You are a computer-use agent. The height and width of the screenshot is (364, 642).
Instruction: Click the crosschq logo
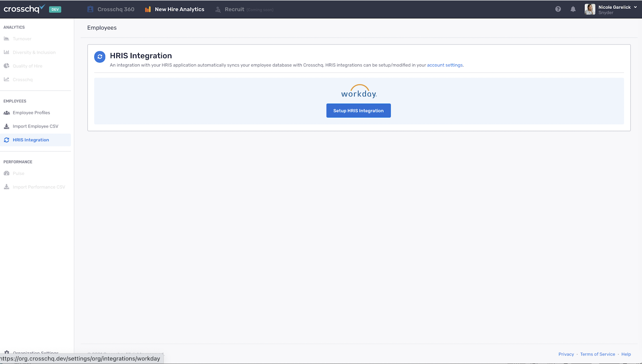point(24,9)
